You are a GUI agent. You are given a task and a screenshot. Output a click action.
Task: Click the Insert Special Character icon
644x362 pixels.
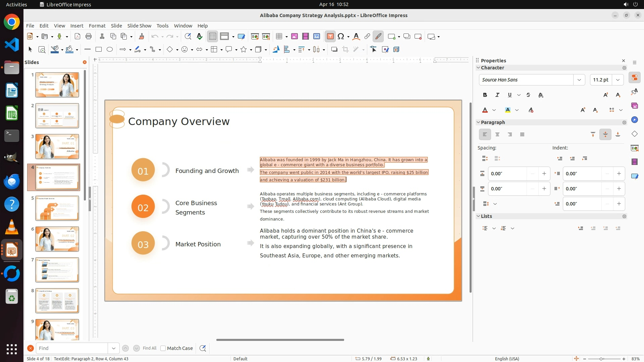341,37
